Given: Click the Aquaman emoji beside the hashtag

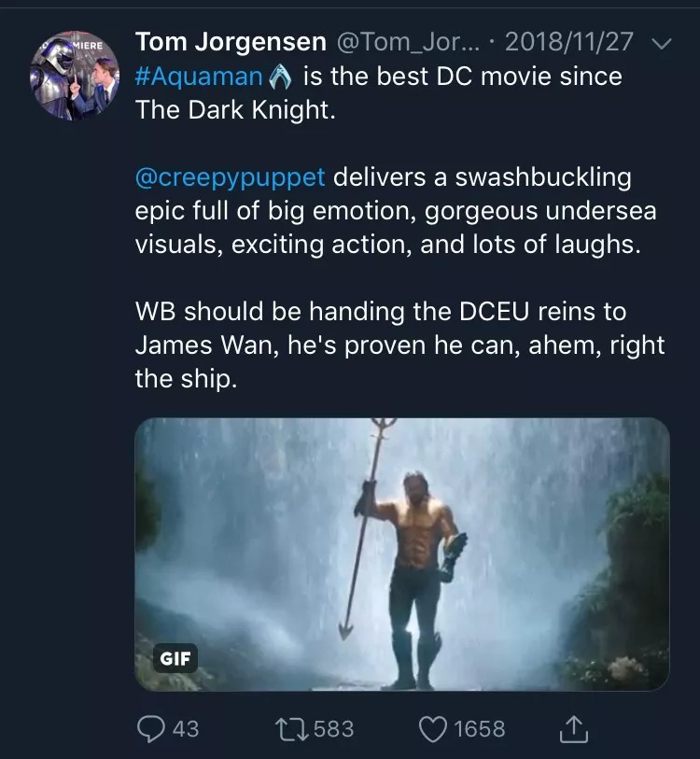Looking at the screenshot, I should (x=280, y=76).
